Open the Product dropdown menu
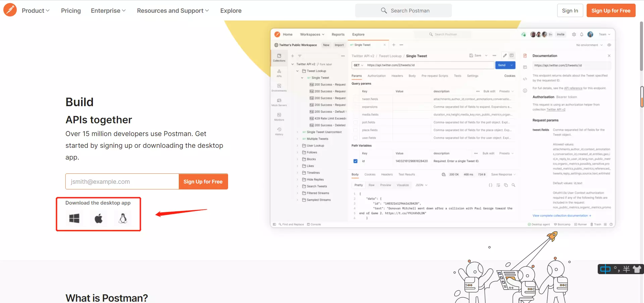The width and height of the screenshot is (644, 303). point(36,10)
